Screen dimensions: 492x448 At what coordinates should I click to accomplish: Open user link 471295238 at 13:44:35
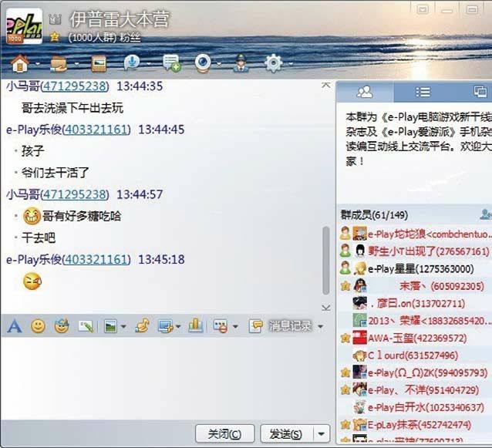click(74, 86)
